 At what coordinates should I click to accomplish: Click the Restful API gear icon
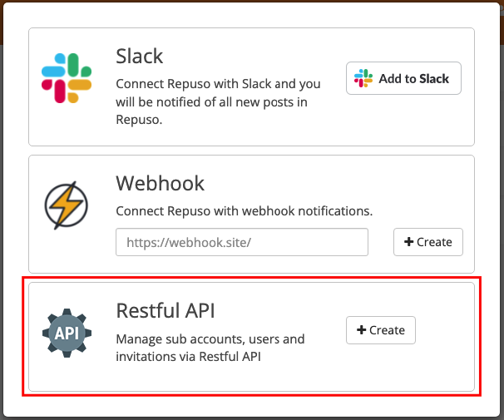67,333
